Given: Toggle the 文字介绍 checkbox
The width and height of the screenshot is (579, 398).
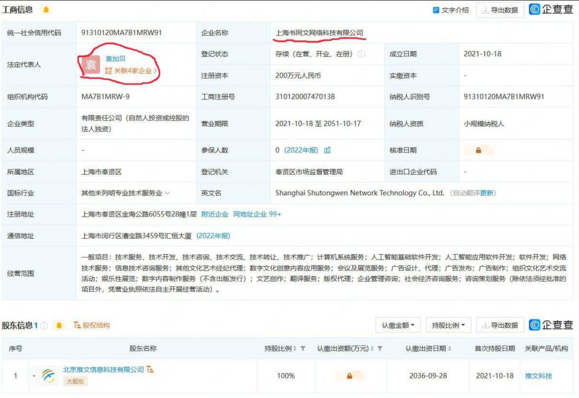Looking at the screenshot, I should (436, 10).
